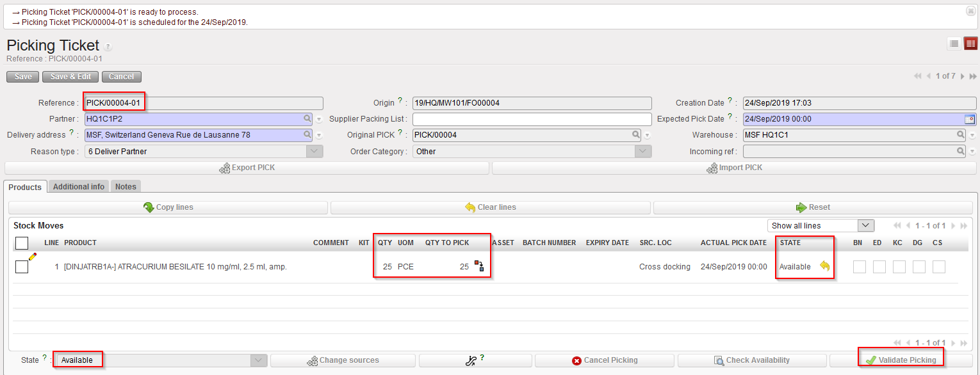The image size is (980, 375).
Task: Open the 'Show all lines' dropdown
Action: (821, 225)
